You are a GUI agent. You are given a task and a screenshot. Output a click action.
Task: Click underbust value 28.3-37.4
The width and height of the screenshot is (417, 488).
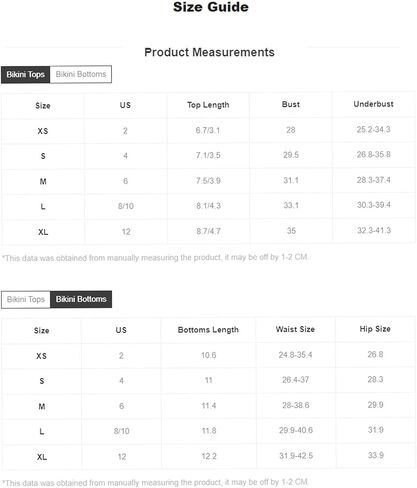point(374,180)
